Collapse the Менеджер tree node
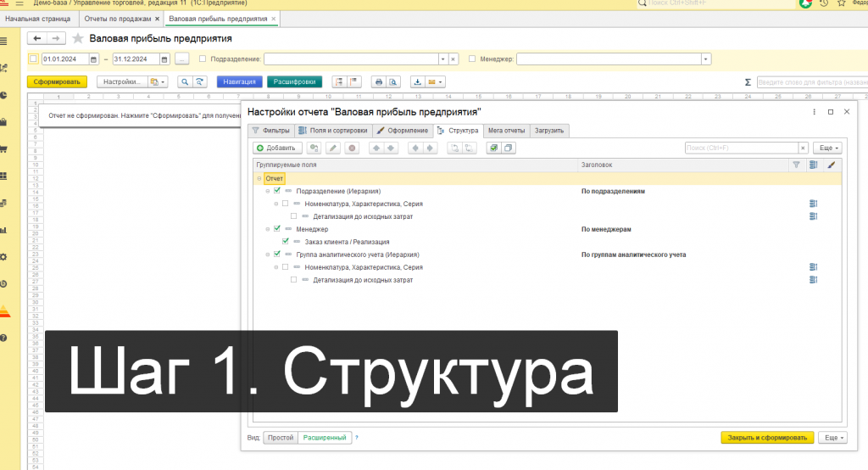 click(x=268, y=229)
